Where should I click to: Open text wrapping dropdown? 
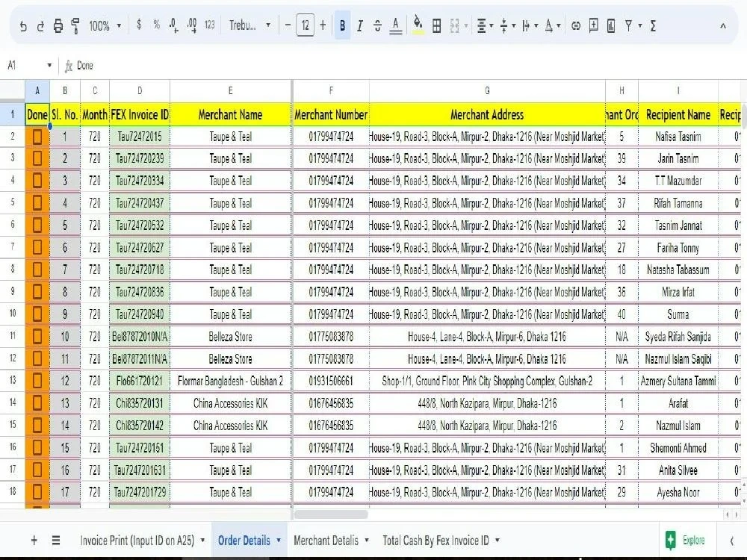530,25
